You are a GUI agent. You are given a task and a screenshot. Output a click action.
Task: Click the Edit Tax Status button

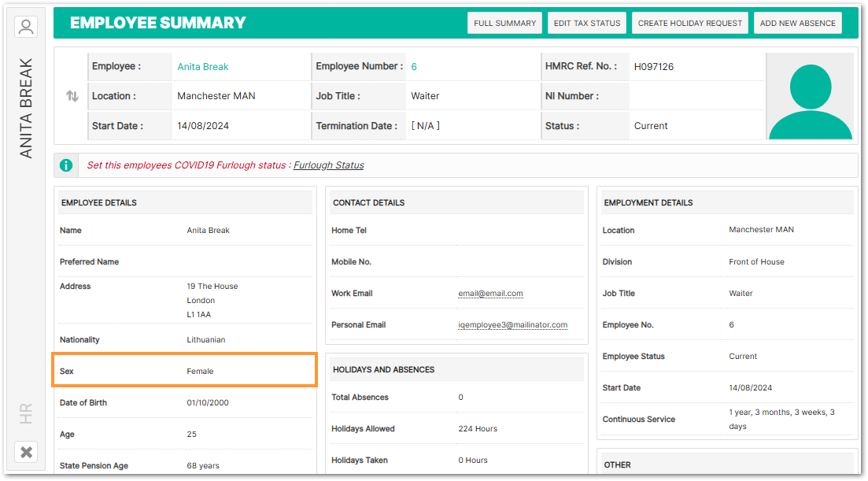(587, 24)
